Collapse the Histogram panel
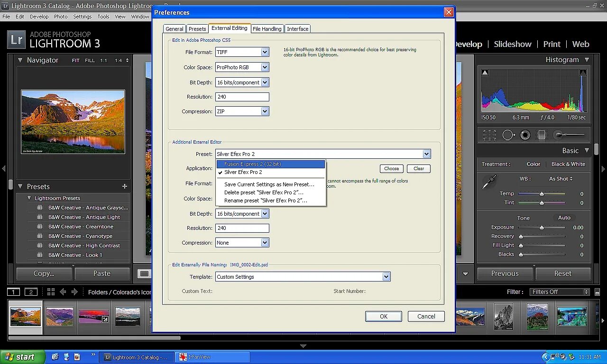 pyautogui.click(x=587, y=60)
